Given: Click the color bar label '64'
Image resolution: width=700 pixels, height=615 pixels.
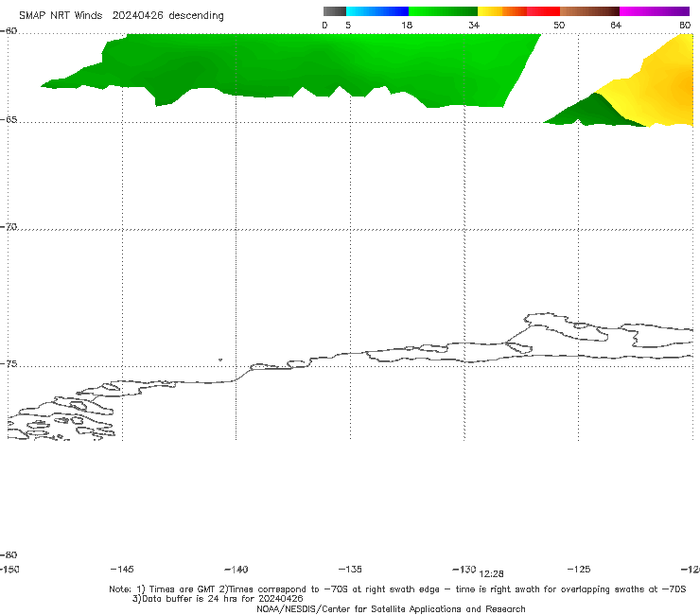Looking at the screenshot, I should [x=616, y=26].
